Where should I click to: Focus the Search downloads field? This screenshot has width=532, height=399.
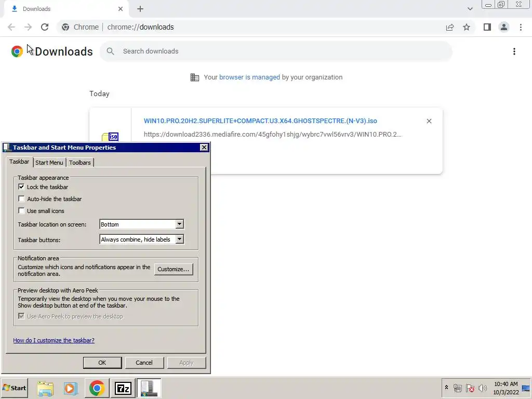coord(276,51)
